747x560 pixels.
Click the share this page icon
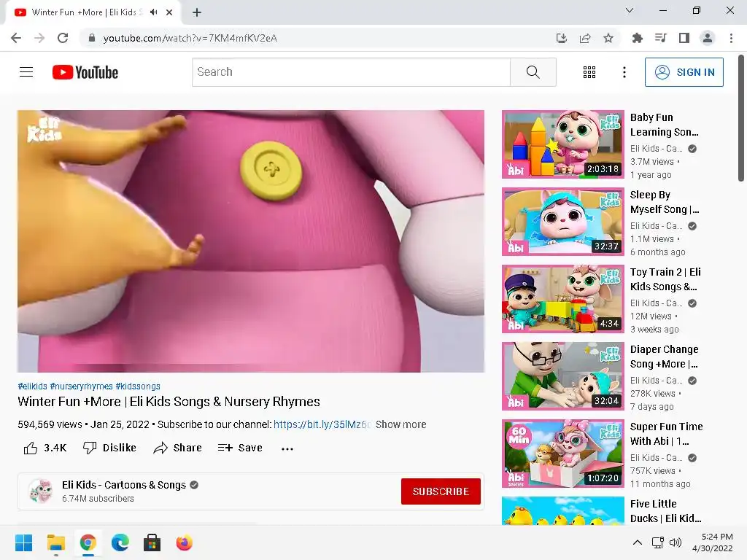pos(585,38)
